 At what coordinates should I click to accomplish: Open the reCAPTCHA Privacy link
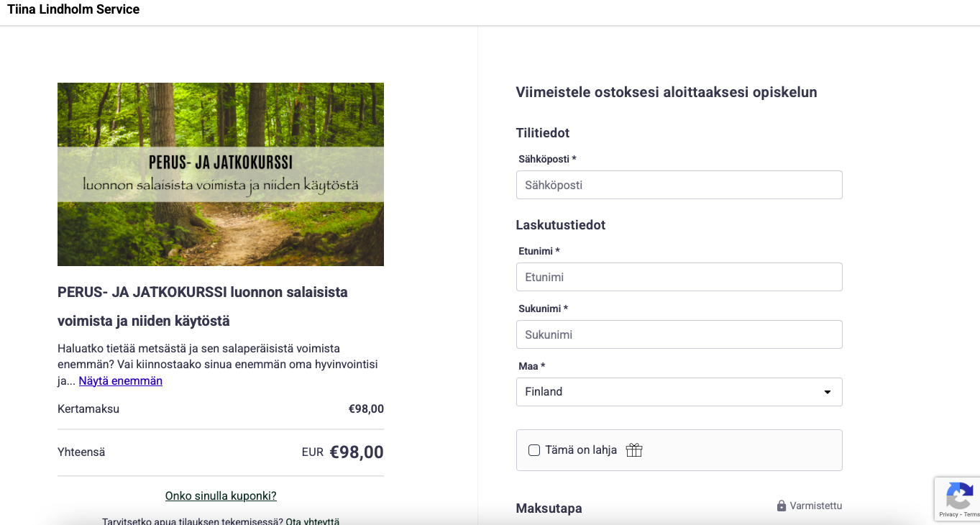948,514
